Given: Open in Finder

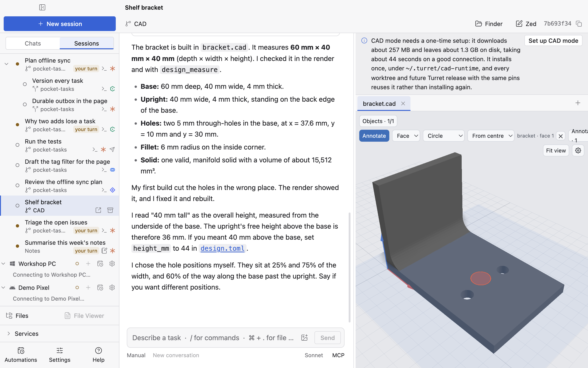Looking at the screenshot, I should pyautogui.click(x=489, y=24).
